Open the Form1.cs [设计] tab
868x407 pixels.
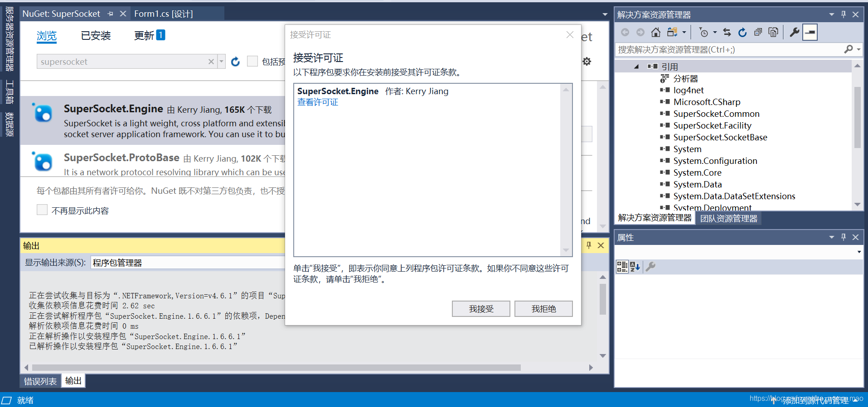164,14
